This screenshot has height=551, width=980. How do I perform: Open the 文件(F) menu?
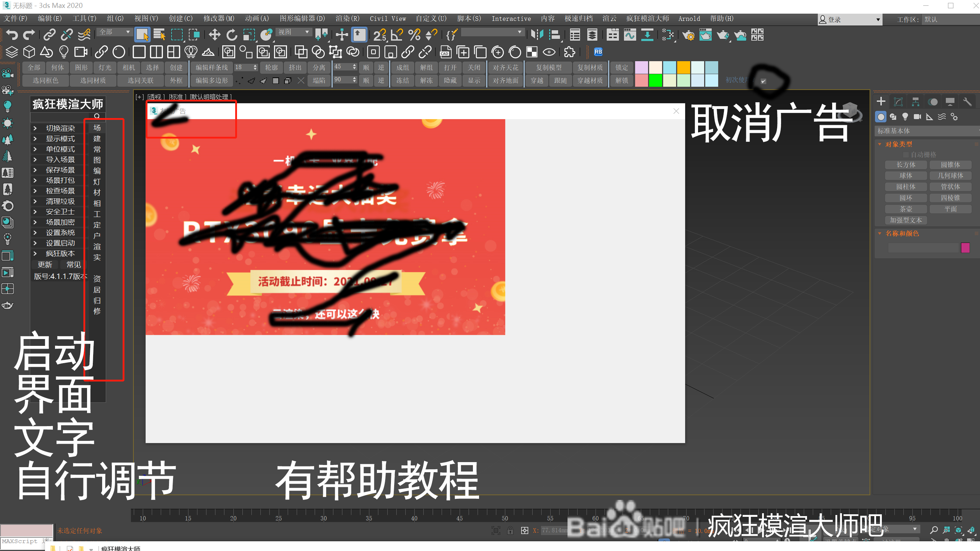tap(15, 19)
